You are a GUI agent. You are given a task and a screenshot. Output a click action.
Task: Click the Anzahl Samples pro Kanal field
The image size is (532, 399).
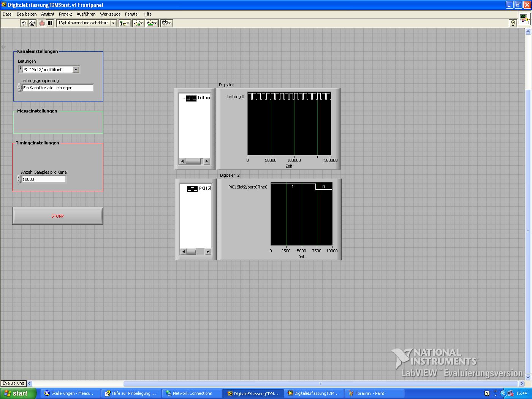click(x=44, y=179)
